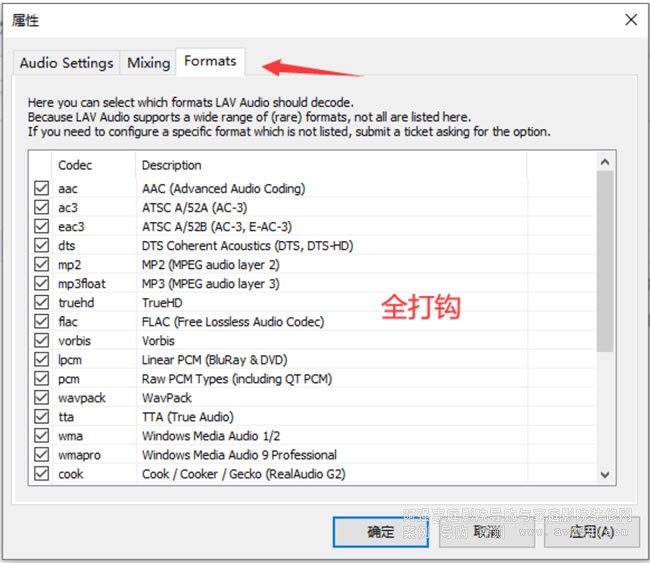This screenshot has height=563, width=650.
Task: Toggle the dts codec checkbox
Action: tap(41, 246)
